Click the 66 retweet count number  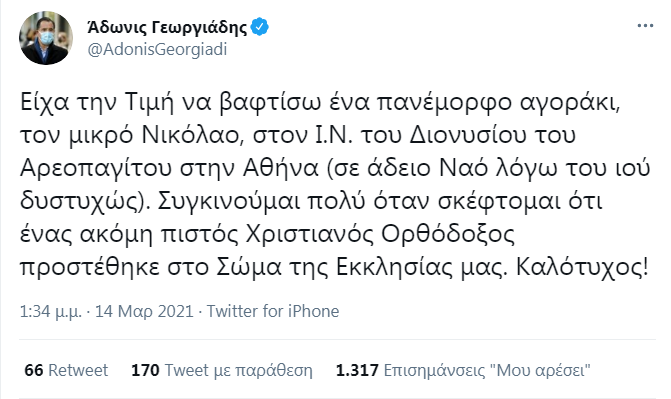[x=34, y=370]
